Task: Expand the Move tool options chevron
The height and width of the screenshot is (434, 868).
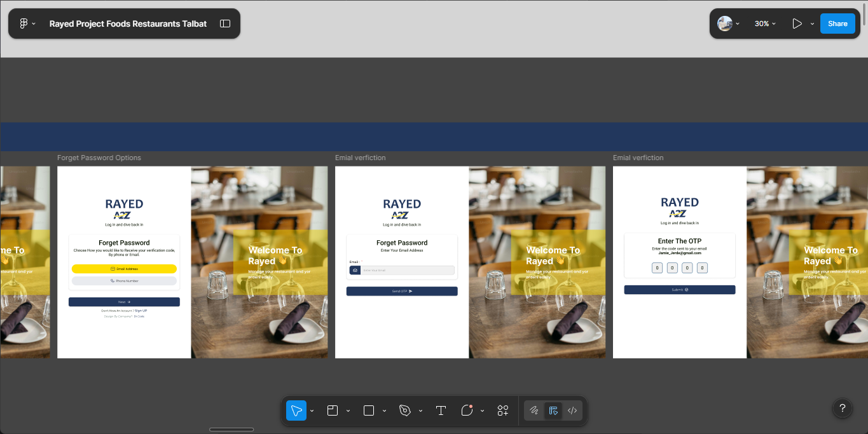Action: [312, 411]
